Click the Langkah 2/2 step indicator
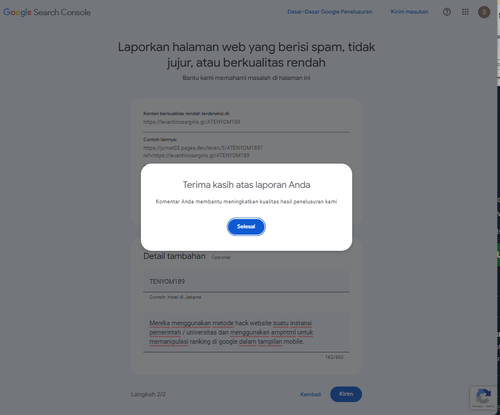500x415 pixels. pos(148,394)
